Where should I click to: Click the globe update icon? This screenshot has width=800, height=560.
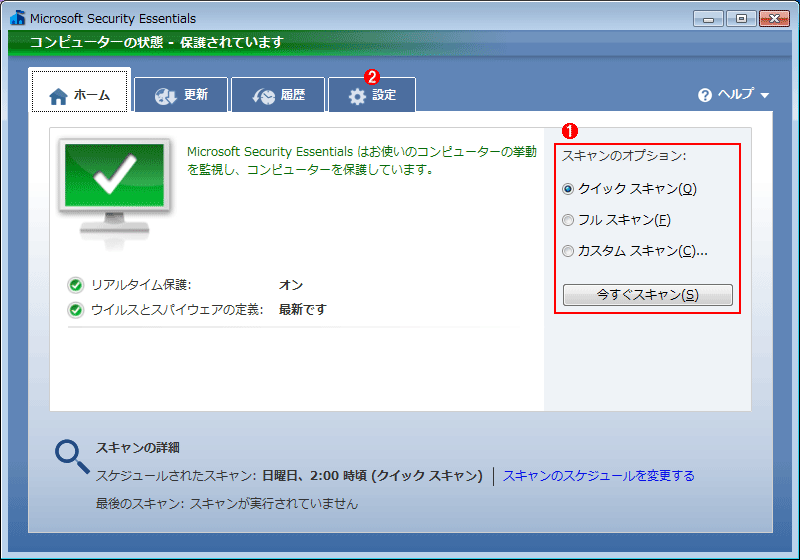point(166,96)
